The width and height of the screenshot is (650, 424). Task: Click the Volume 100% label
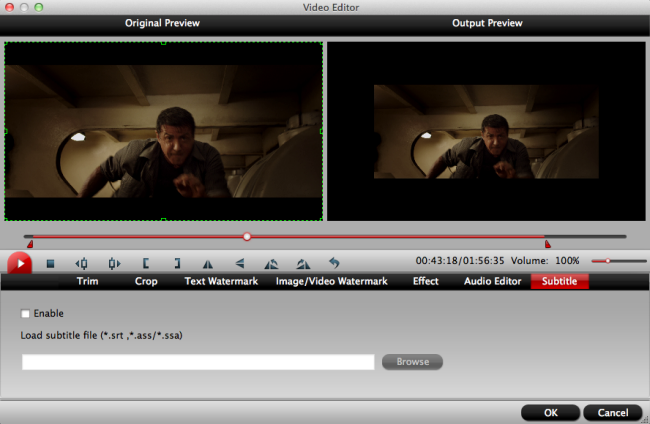pos(545,261)
